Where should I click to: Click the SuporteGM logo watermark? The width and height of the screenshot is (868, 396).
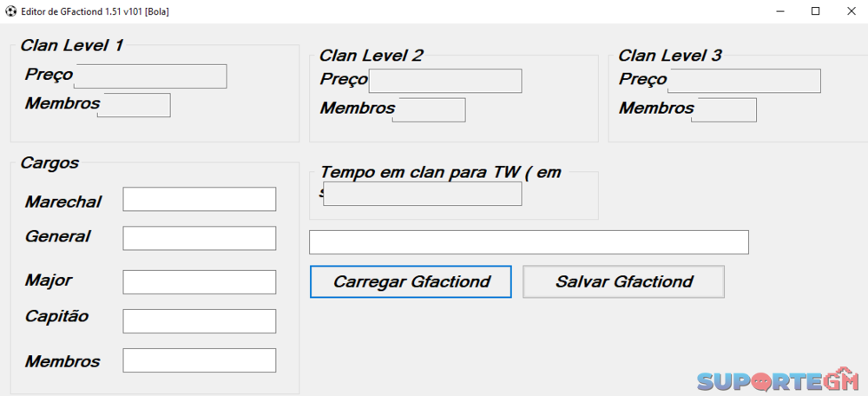(x=777, y=381)
